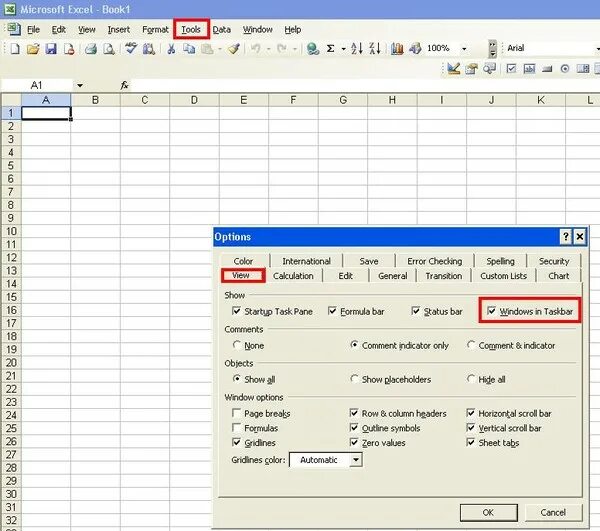Image resolution: width=600 pixels, height=531 pixels.
Task: Open the Toolbar Options chevron
Action: point(492,49)
